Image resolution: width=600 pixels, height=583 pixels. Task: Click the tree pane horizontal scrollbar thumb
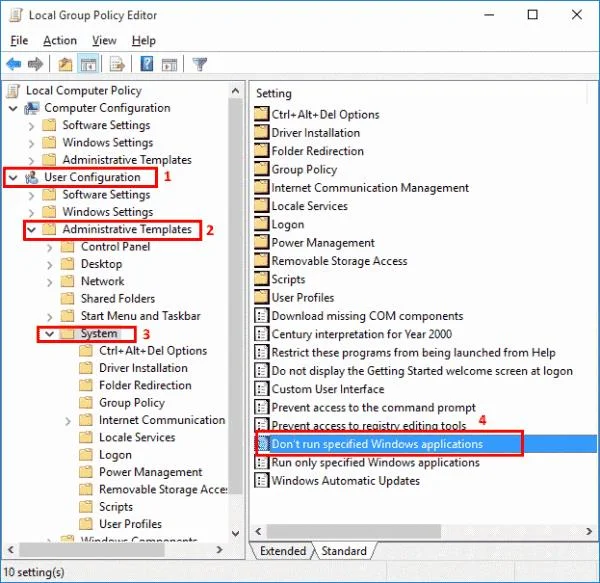coord(92,550)
